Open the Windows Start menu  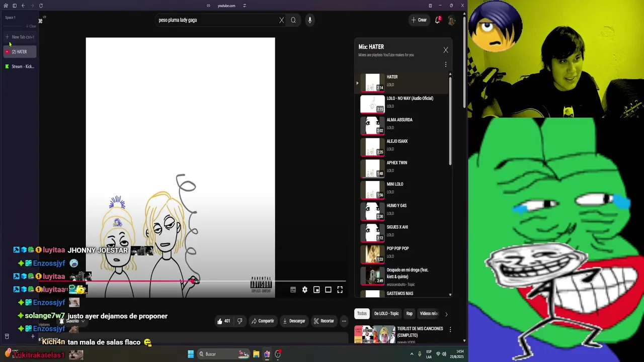click(191, 354)
